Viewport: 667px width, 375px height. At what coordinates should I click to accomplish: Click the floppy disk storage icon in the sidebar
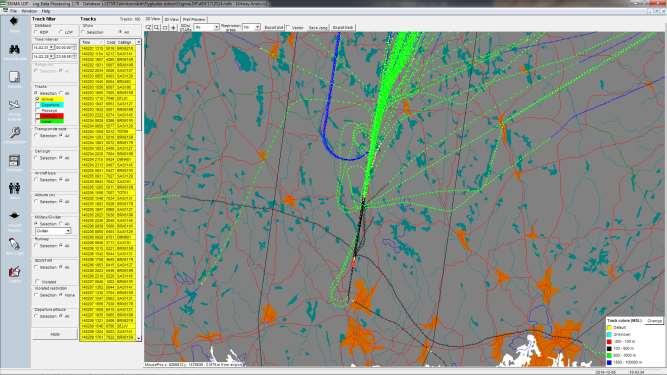click(x=14, y=160)
